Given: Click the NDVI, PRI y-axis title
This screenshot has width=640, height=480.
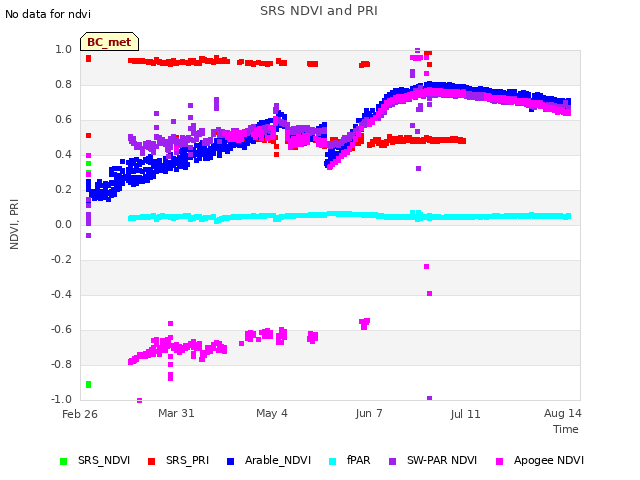Looking at the screenshot, I should pyautogui.click(x=14, y=224).
